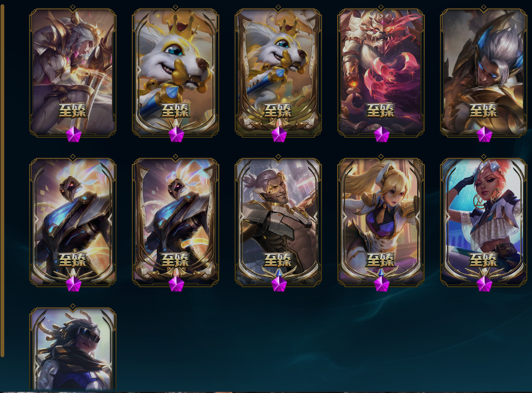Click the purple gem beneath the cyborg man with hair bun
This screenshot has width=532, height=393.
click(279, 284)
